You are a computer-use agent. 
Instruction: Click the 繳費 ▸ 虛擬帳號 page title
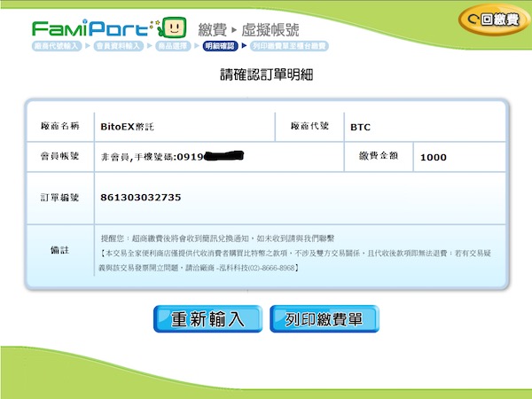[248, 30]
